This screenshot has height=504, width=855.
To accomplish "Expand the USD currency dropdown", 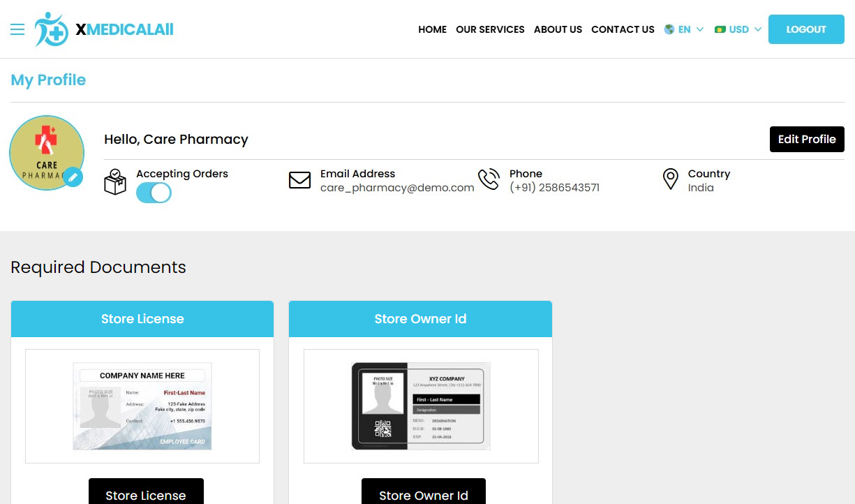I will tap(745, 29).
